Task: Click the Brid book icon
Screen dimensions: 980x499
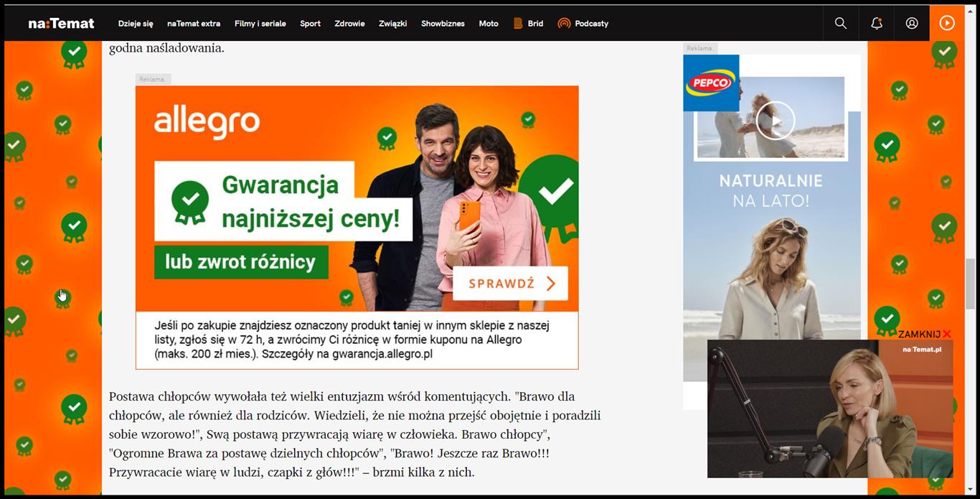Action: tap(518, 24)
